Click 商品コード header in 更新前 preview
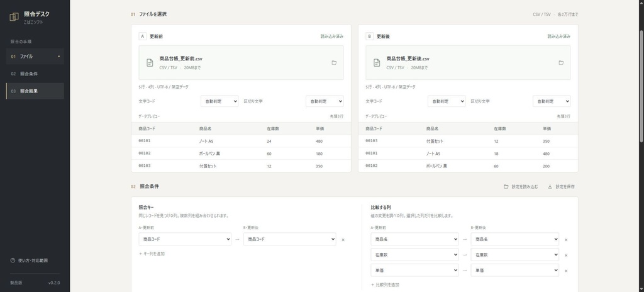Screen dimensions: 644x292 point(147,129)
